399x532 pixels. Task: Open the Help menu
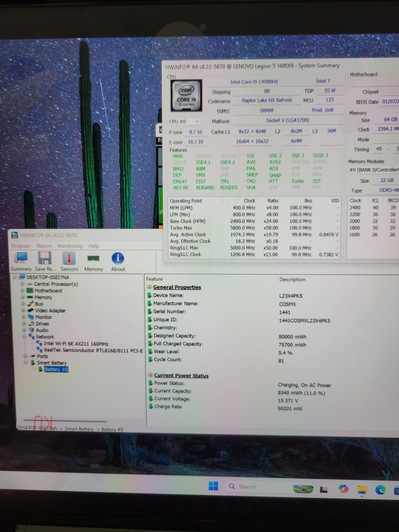[x=94, y=246]
